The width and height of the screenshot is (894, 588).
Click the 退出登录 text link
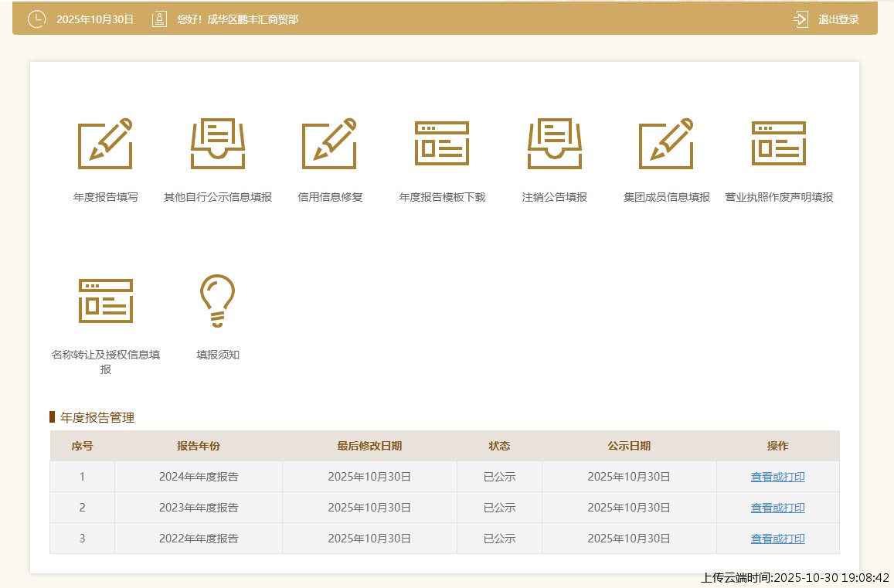[838, 19]
